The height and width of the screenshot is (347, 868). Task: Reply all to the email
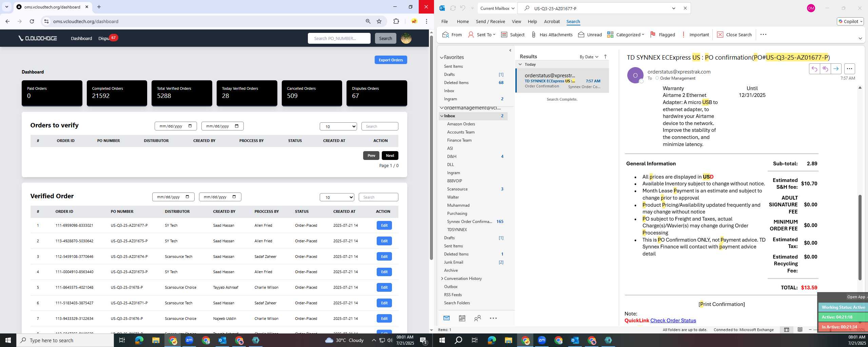point(825,69)
